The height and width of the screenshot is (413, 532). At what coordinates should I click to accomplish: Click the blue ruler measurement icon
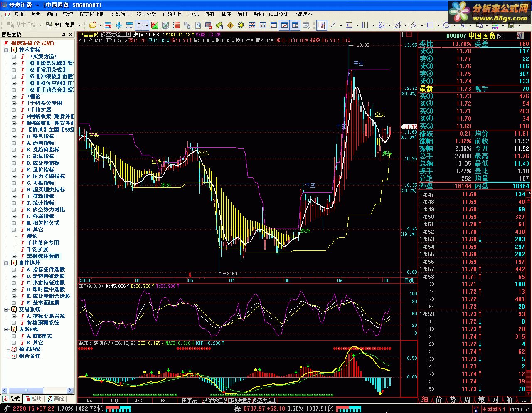coord(130,25)
